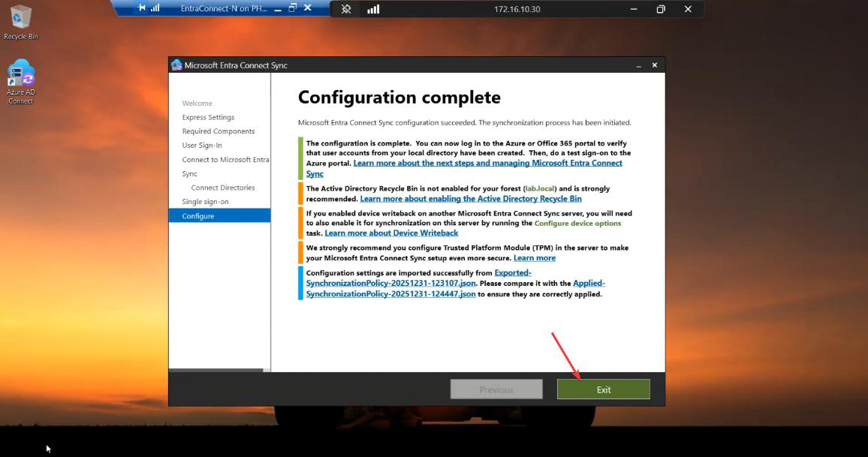The width and height of the screenshot is (868, 457).
Task: Click Exit to finish the wizard
Action: (604, 389)
